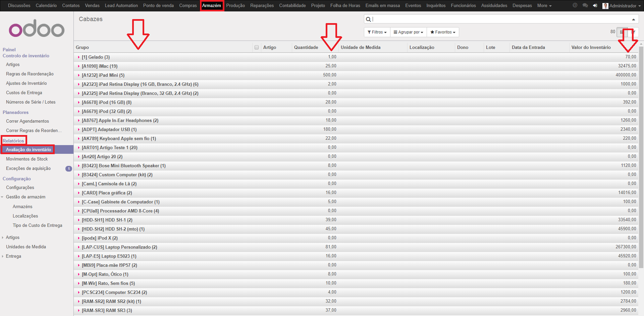Click the vertical scrollbar of the list
644x316 pixels.
pyautogui.click(x=641, y=157)
